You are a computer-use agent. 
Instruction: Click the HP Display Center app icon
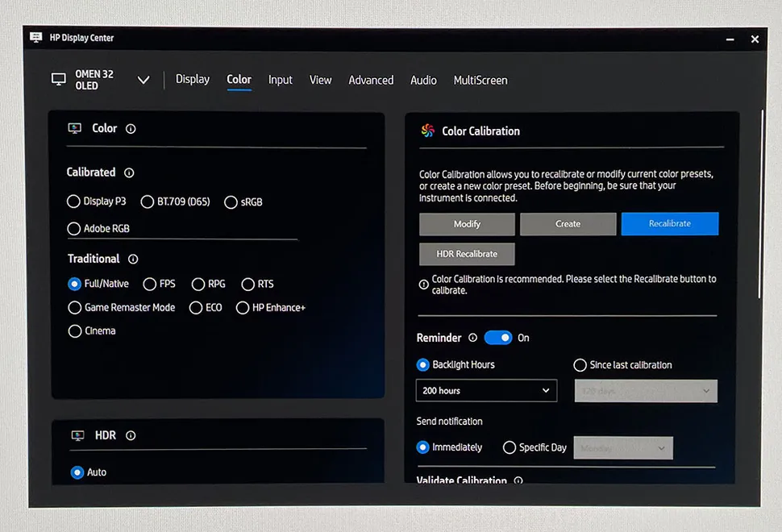tap(36, 38)
